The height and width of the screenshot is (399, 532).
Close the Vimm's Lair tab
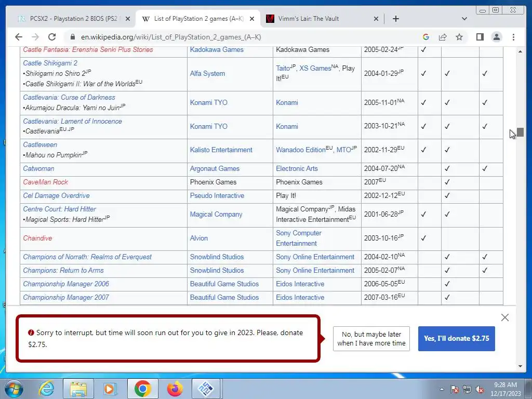pos(376,19)
